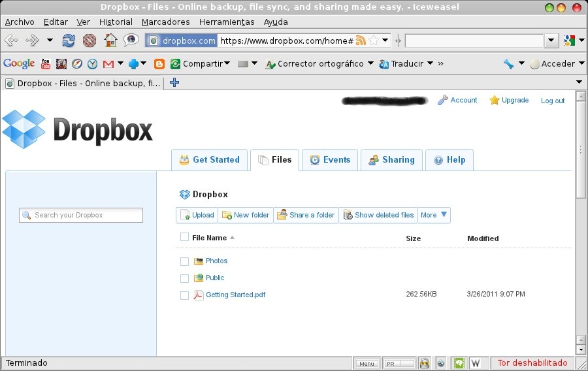
Task: Stop loading with the stop icon
Action: click(90, 40)
